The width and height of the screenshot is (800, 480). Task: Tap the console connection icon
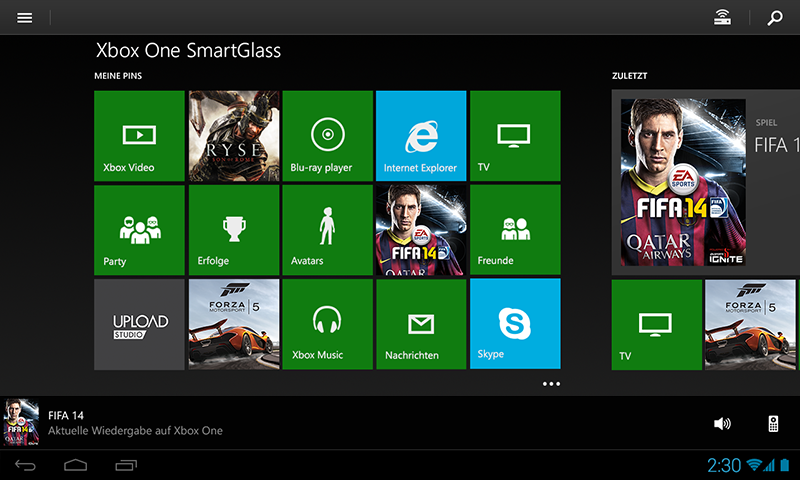[x=722, y=18]
